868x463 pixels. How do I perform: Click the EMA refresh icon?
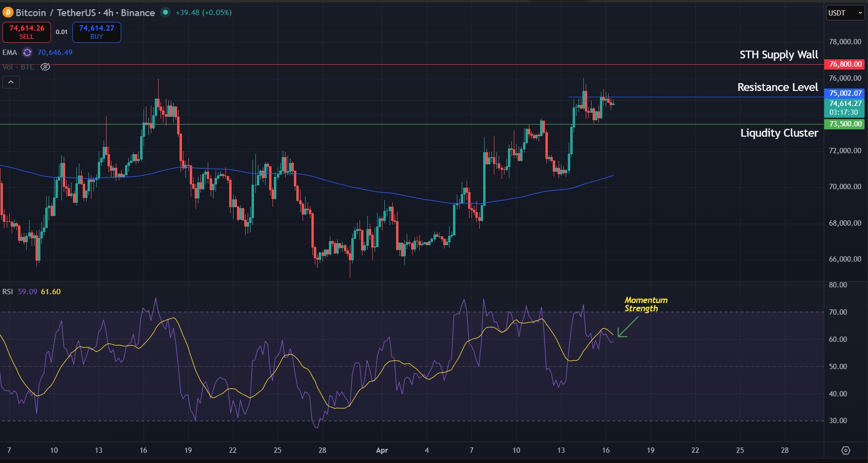27,53
